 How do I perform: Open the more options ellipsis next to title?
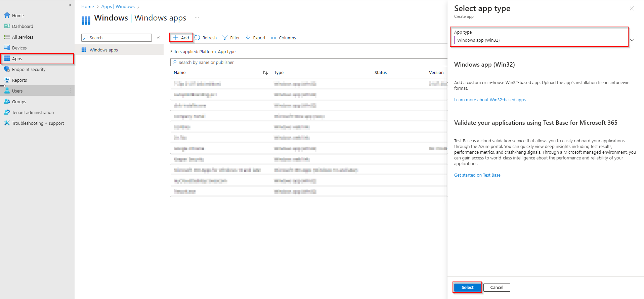pos(197,18)
